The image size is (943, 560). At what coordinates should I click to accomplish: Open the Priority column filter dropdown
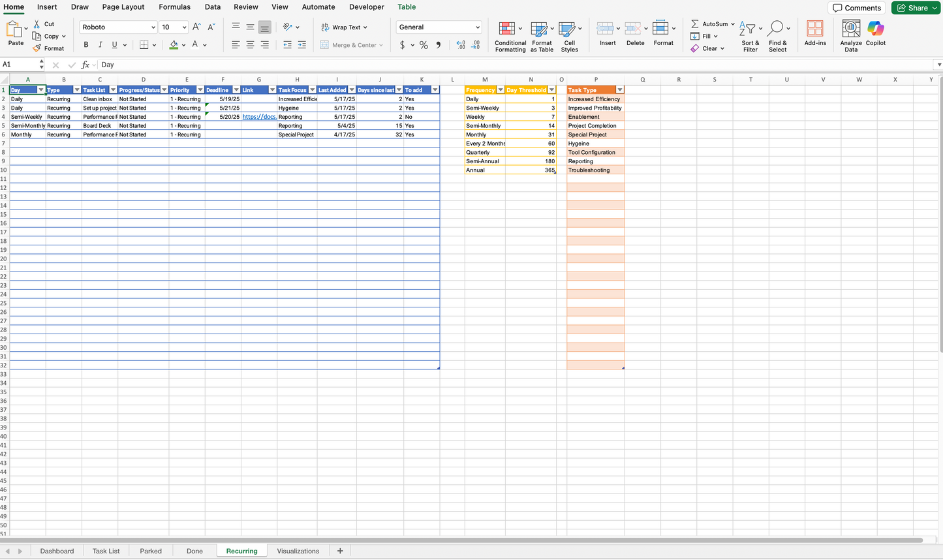click(200, 90)
